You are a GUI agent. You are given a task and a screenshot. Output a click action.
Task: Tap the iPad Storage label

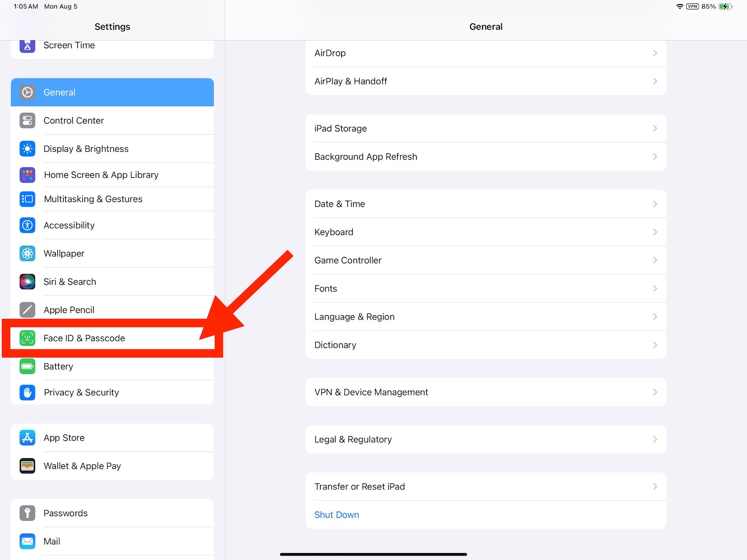(341, 128)
